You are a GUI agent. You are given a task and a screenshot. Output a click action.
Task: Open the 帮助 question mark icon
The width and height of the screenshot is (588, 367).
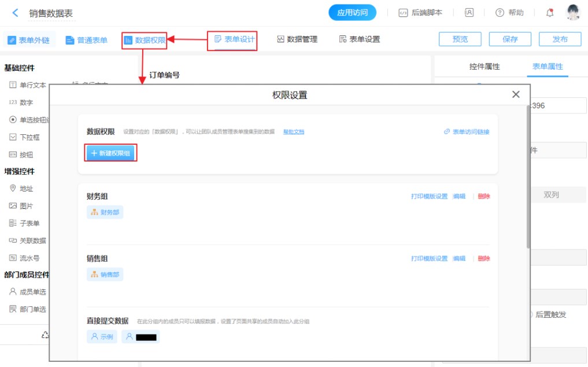pyautogui.click(x=500, y=13)
